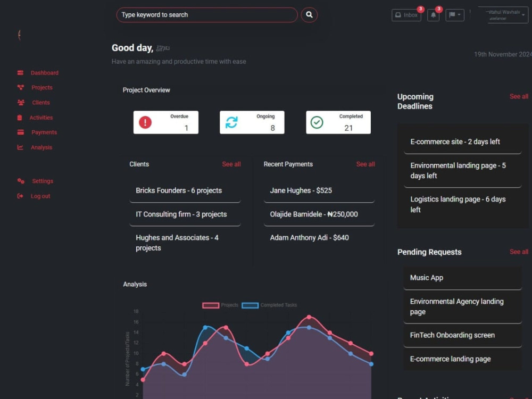Open Environmental landing page deadline
The image size is (532, 399).
(463, 171)
